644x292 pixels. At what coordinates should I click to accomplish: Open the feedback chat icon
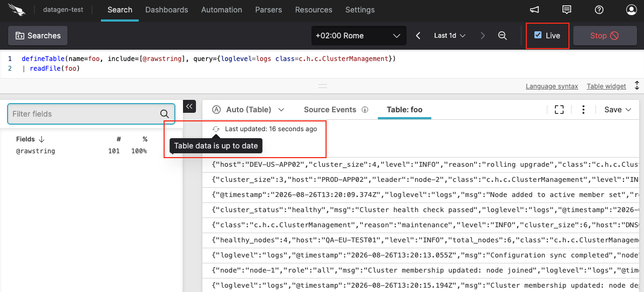[567, 10]
